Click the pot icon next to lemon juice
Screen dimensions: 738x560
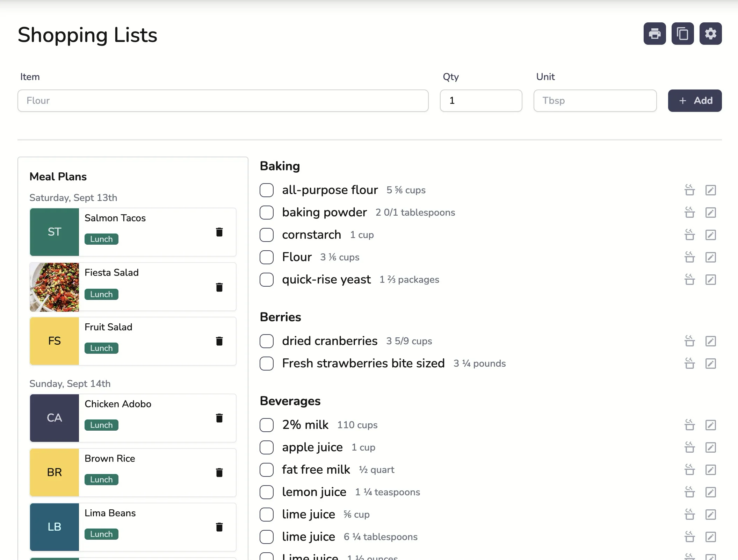pos(689,492)
